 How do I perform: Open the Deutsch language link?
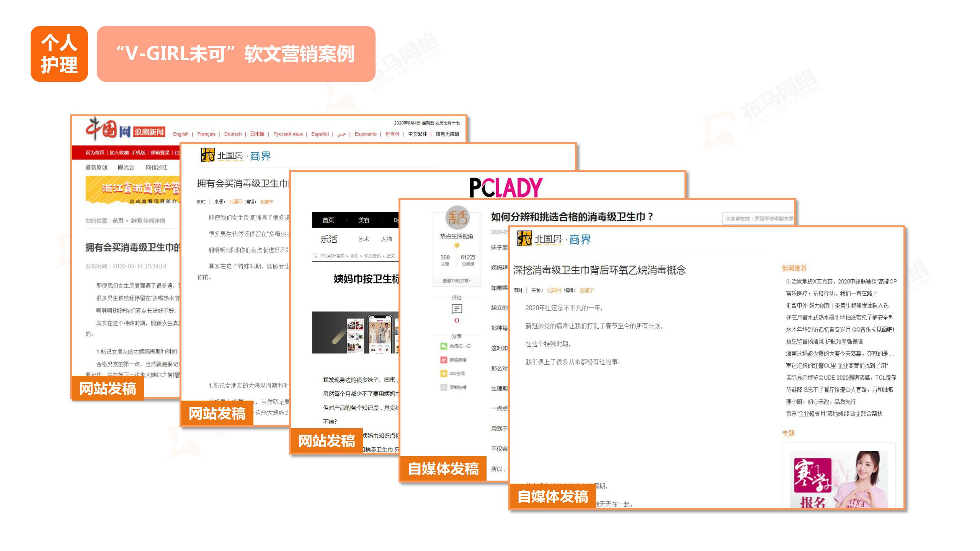coord(233,134)
